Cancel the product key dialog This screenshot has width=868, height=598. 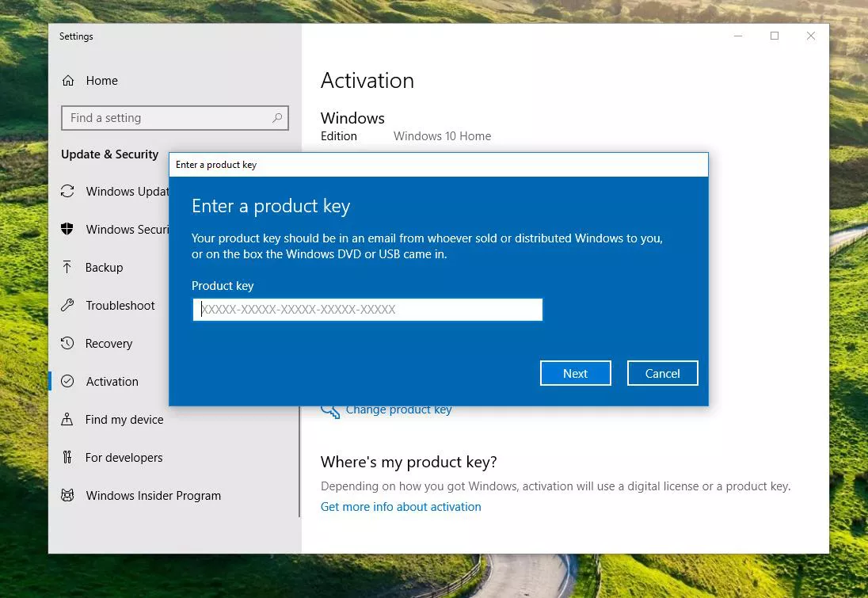[x=662, y=372]
